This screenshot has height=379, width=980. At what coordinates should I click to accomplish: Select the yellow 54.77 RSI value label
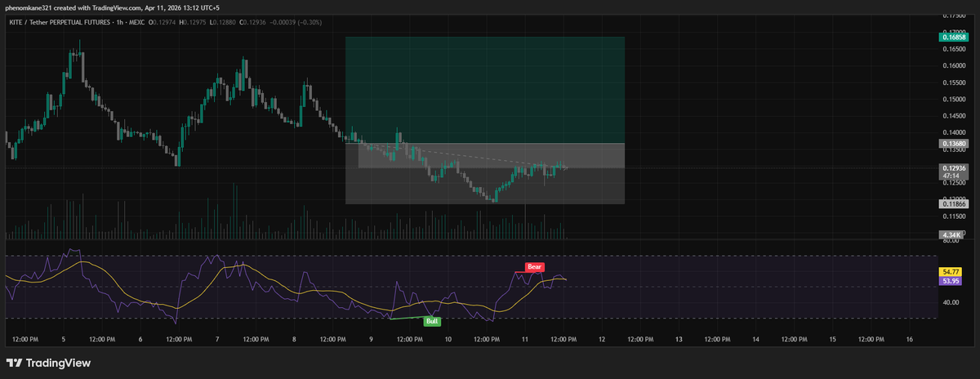(x=951, y=271)
